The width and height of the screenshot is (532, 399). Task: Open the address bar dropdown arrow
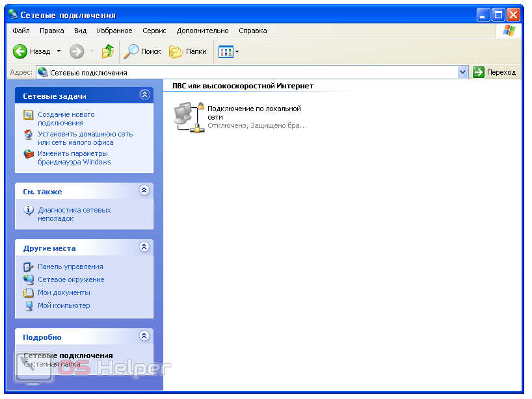click(x=463, y=72)
